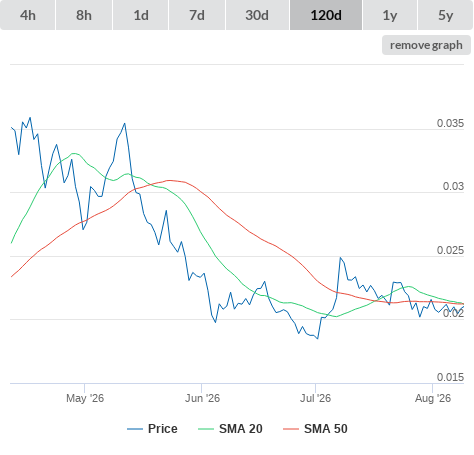This screenshot has width=474, height=455.
Task: Click the May '26 axis label
Action: (x=85, y=398)
